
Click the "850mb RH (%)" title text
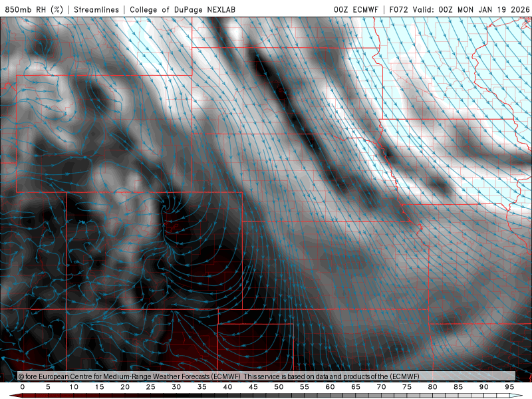(34, 9)
